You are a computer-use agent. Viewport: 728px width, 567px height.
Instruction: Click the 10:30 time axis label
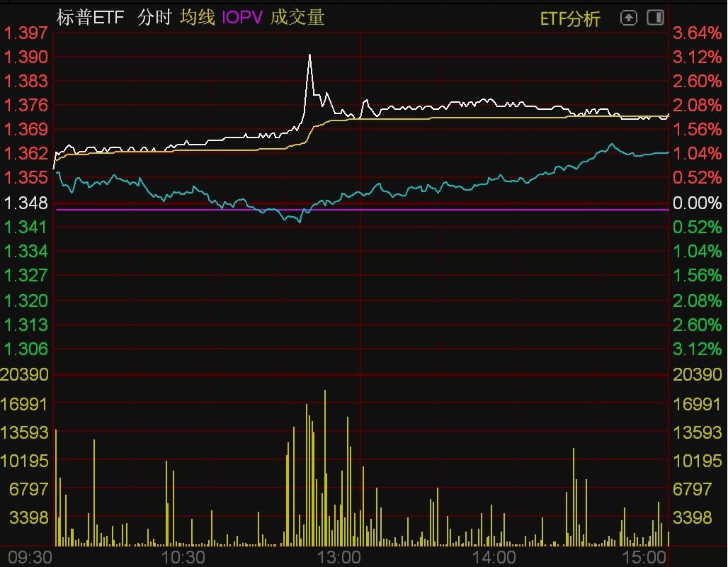click(183, 557)
